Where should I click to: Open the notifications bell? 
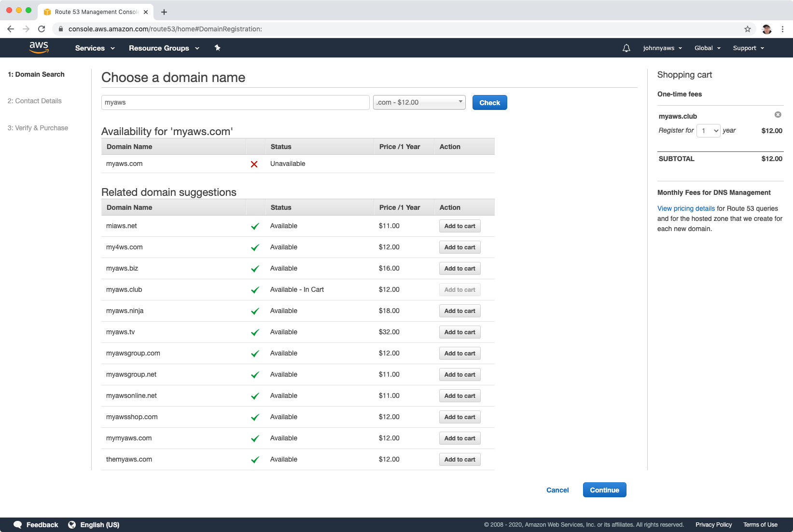point(626,48)
